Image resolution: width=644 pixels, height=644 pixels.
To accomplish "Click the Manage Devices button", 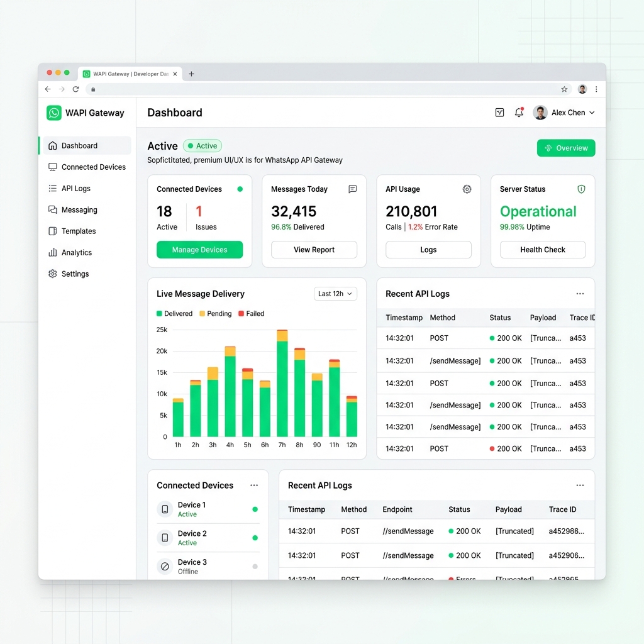I will [199, 250].
